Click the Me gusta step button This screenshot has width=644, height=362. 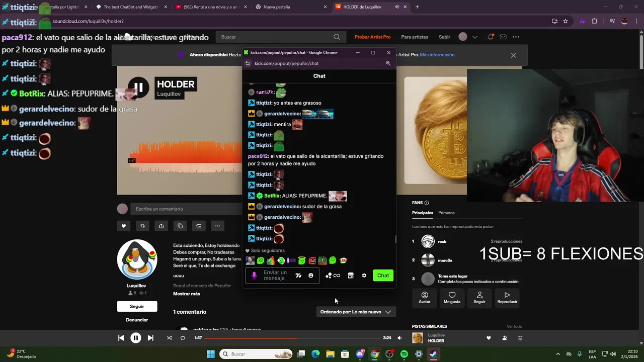click(x=452, y=297)
